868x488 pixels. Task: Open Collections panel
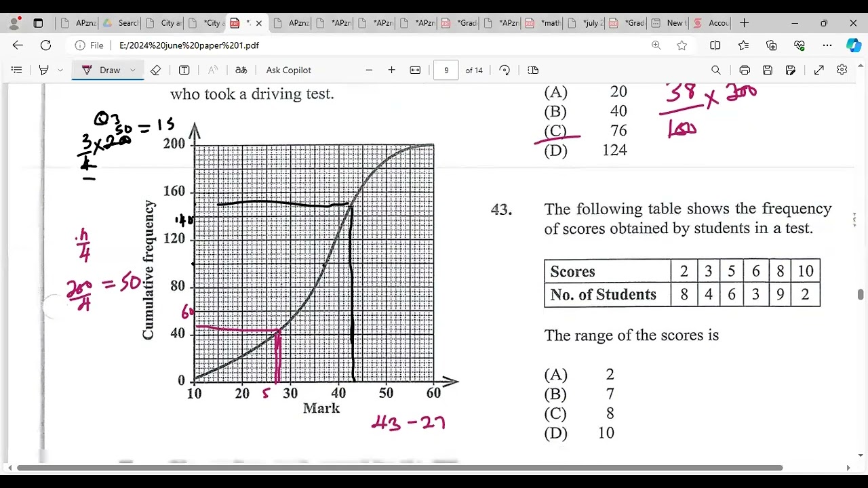(772, 45)
